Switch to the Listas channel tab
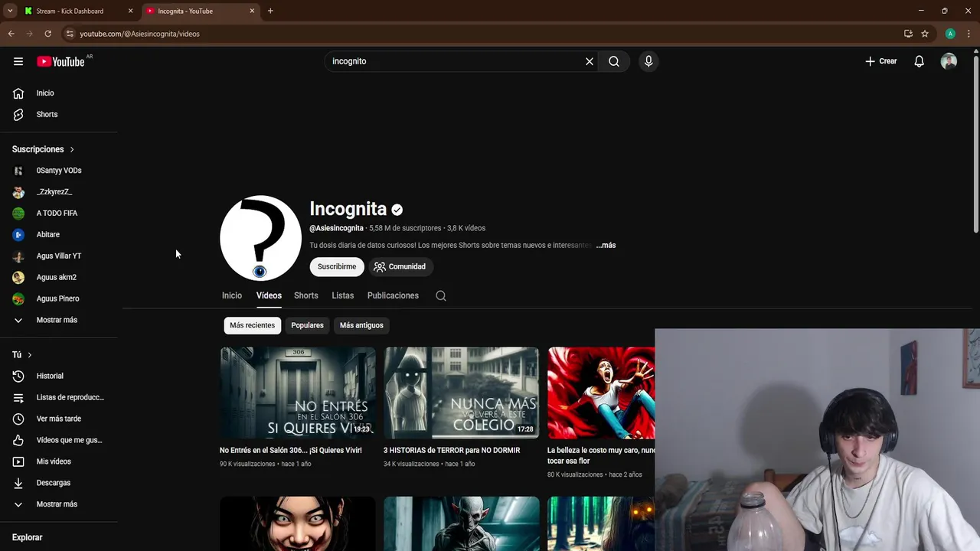Image resolution: width=980 pixels, height=551 pixels. [x=343, y=295]
